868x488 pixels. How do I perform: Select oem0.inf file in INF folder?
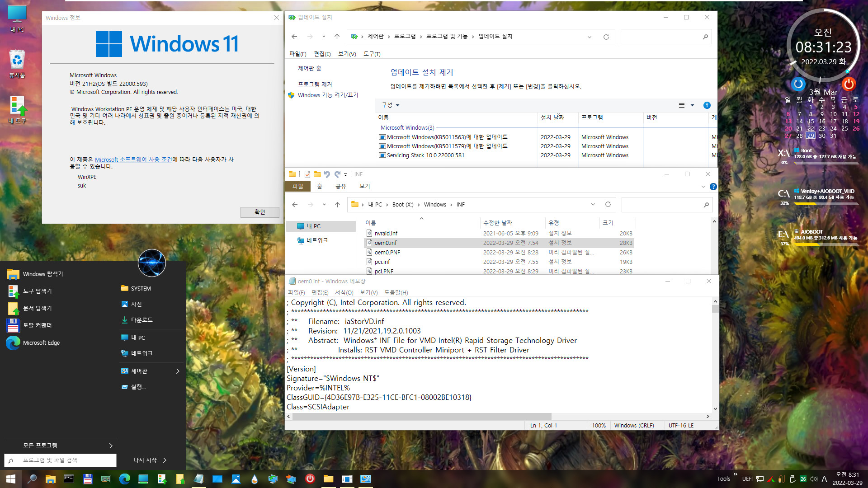tap(499, 243)
